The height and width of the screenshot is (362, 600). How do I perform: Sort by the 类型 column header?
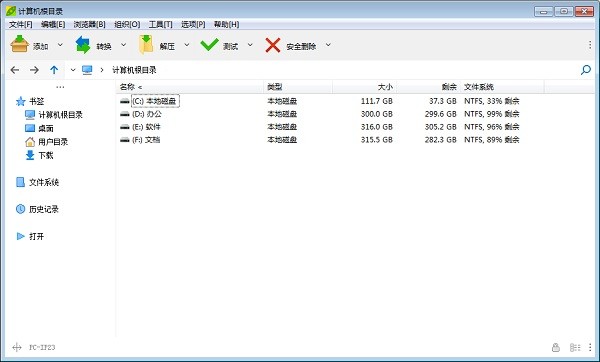(298, 87)
